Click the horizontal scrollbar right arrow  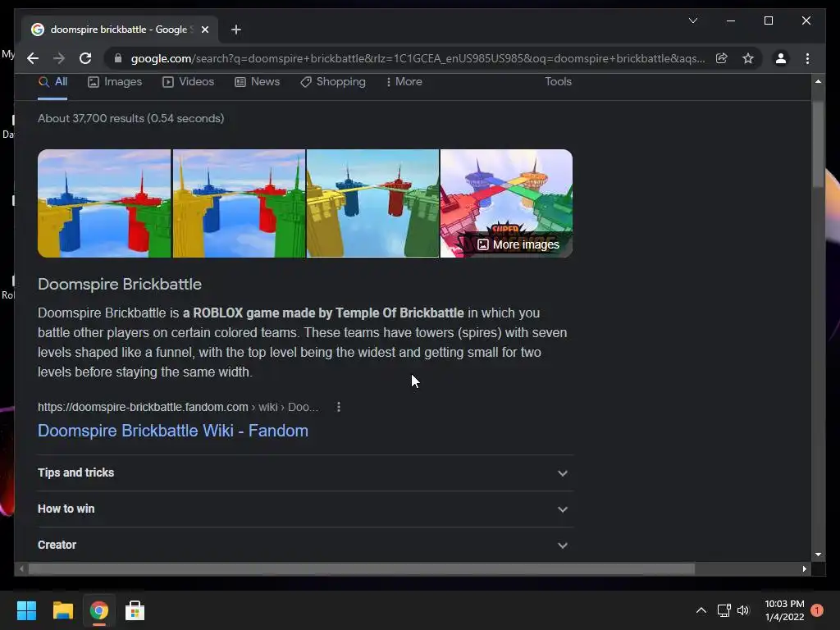[804, 569]
